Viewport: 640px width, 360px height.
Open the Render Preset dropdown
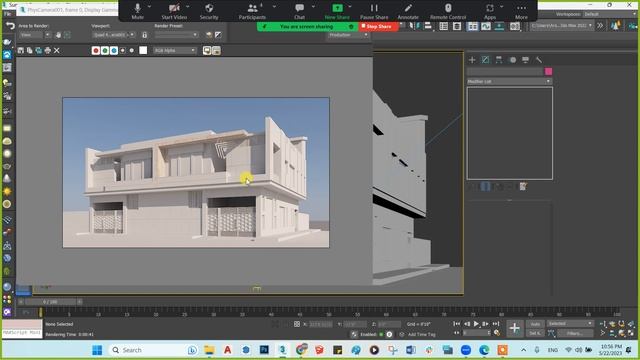(176, 35)
